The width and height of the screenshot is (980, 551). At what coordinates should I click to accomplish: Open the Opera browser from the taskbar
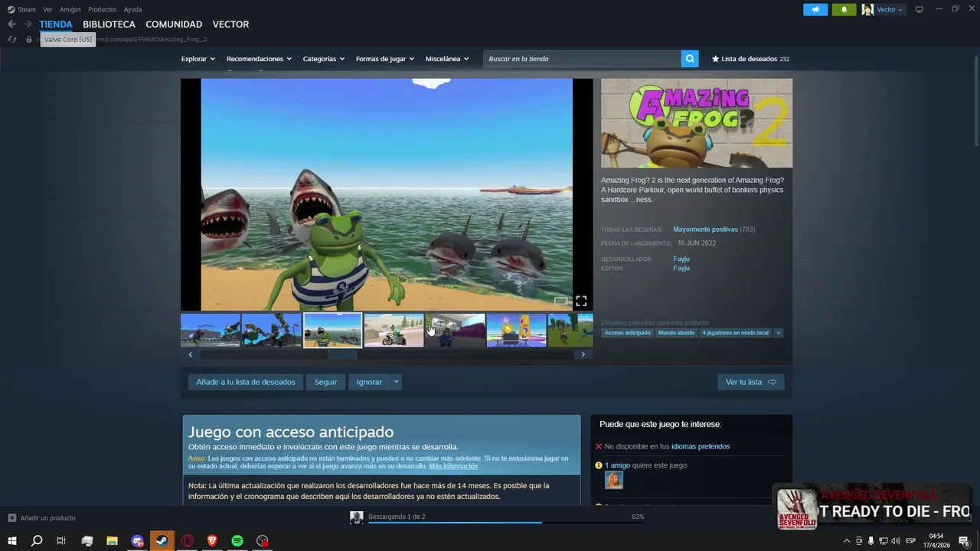[x=187, y=541]
